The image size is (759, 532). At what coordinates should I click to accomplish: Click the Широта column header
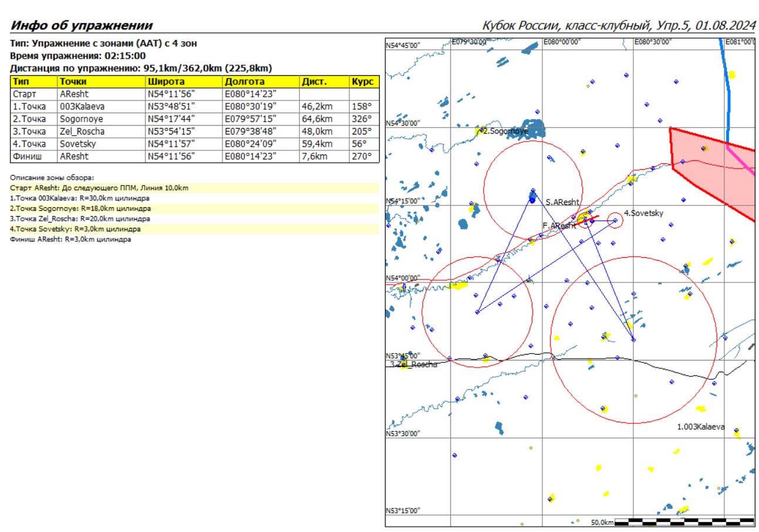[184, 82]
